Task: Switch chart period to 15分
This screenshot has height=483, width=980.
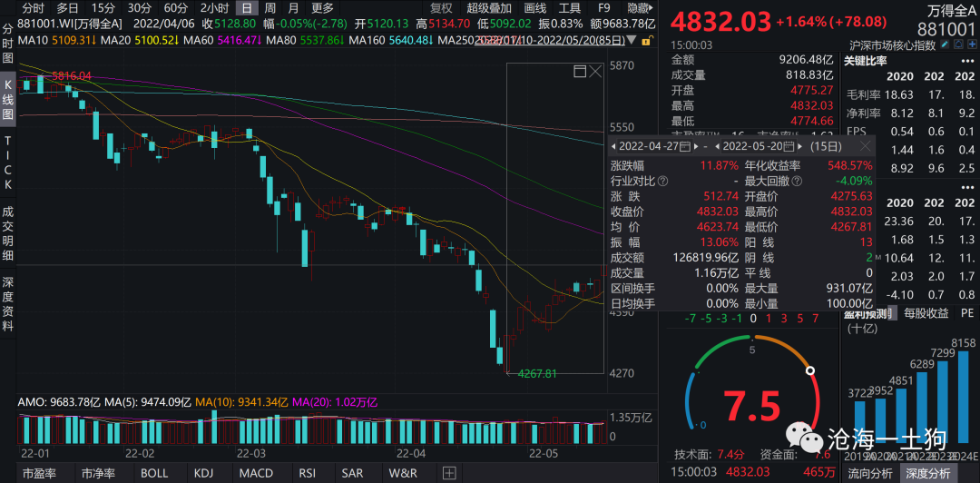Action: [x=103, y=8]
